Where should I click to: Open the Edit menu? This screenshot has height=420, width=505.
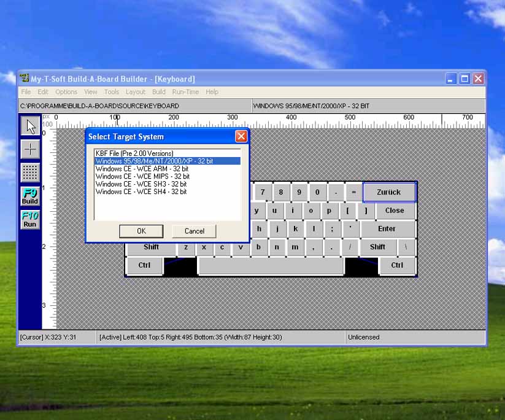(43, 92)
